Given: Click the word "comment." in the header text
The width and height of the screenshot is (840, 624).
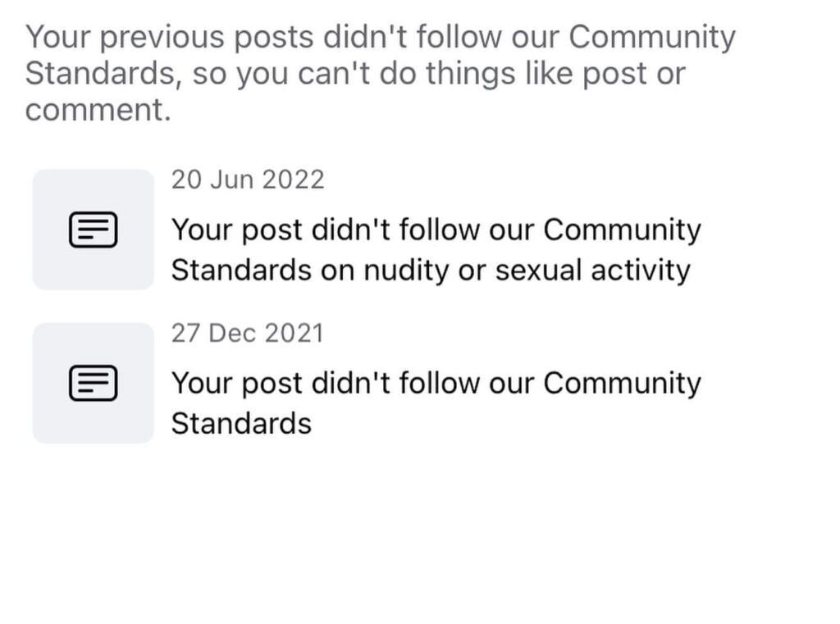Looking at the screenshot, I should [98, 110].
